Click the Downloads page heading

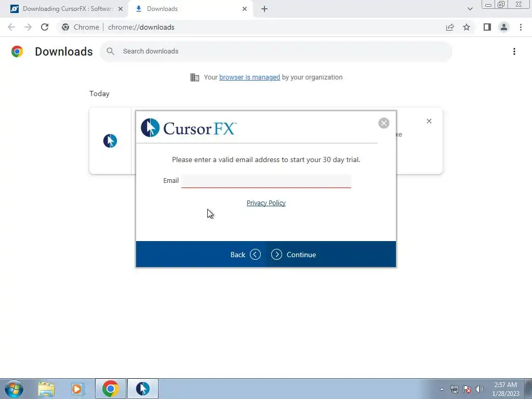tap(64, 51)
